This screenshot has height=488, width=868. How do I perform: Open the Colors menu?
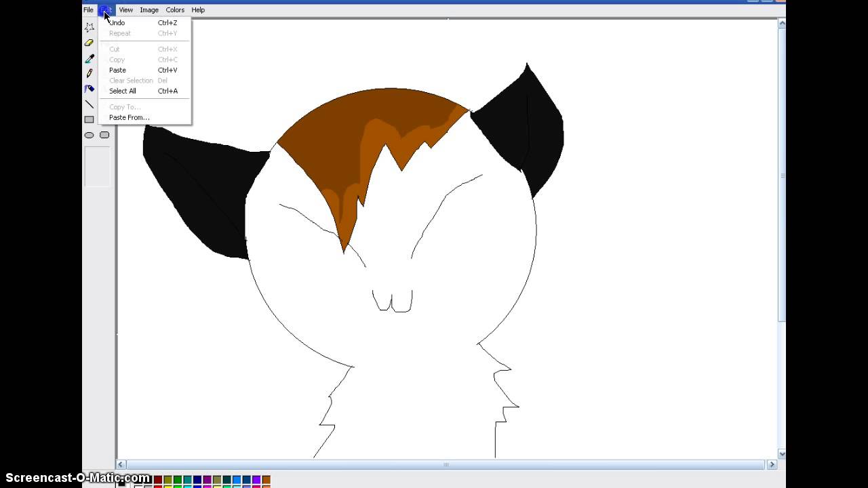click(x=175, y=10)
